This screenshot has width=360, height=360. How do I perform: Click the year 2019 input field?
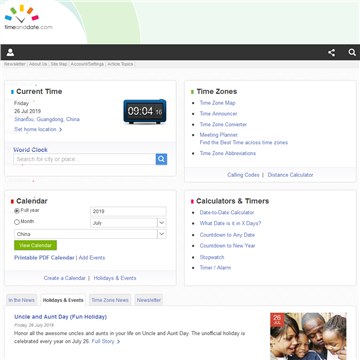[x=128, y=211]
